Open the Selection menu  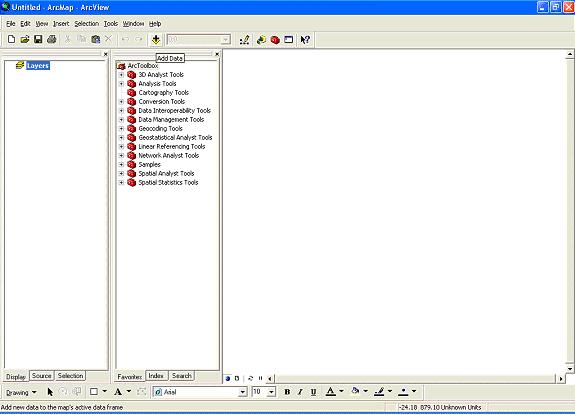[87, 23]
